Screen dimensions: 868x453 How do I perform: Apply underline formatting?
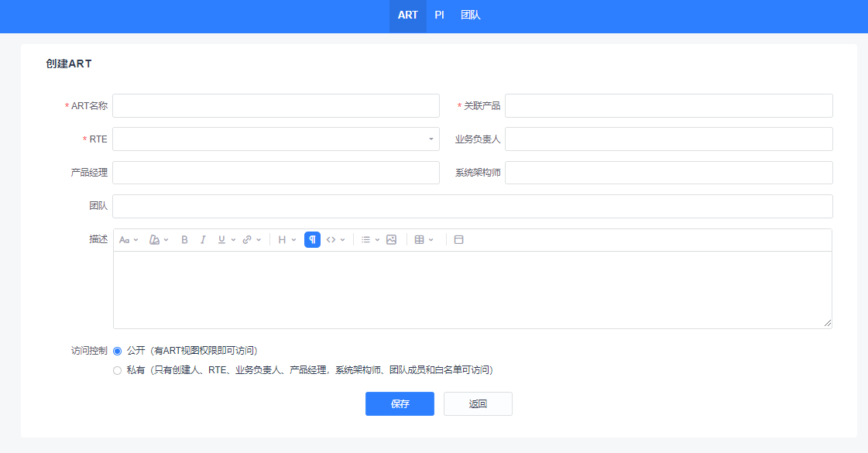[x=221, y=240]
